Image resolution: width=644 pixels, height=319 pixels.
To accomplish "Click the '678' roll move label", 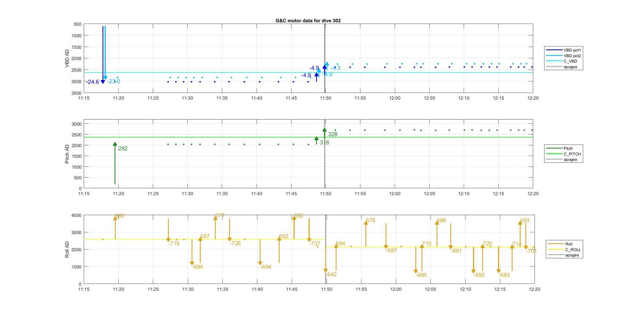I will pyautogui.click(x=370, y=221).
